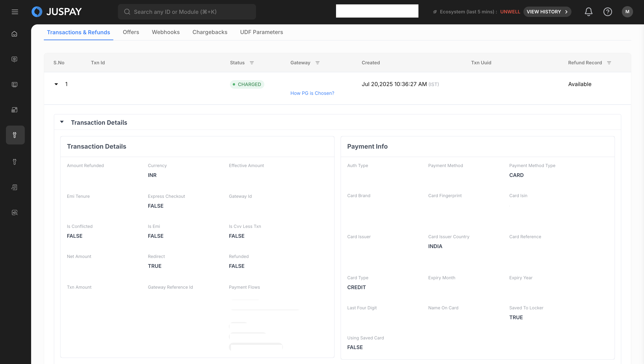Click the Status column filter icon
644x364 pixels.
[252, 63]
